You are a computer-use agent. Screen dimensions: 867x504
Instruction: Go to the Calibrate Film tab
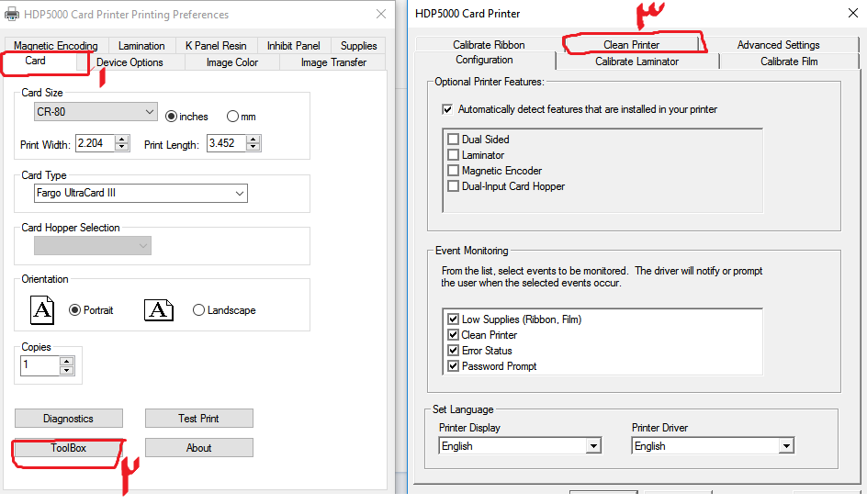(789, 62)
